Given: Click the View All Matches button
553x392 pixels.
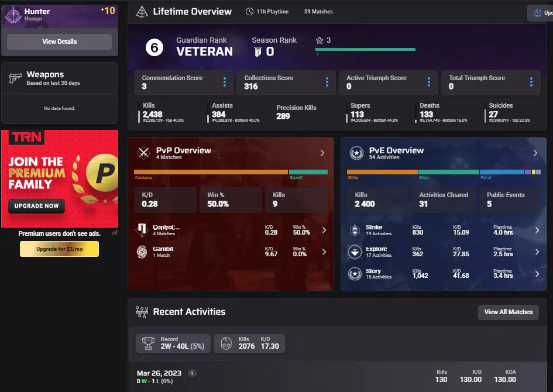Looking at the screenshot, I should pyautogui.click(x=508, y=312).
